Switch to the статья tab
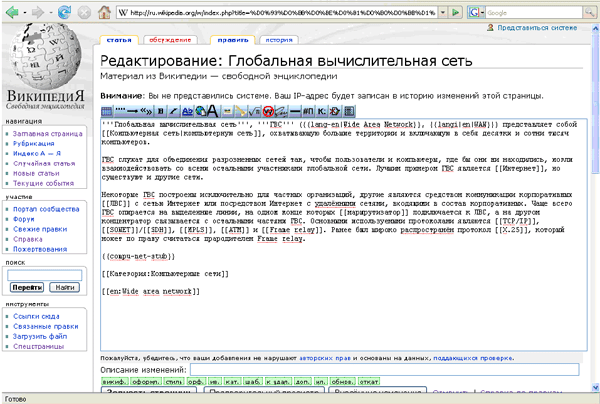Screen dimensions: 600x404 click(119, 40)
